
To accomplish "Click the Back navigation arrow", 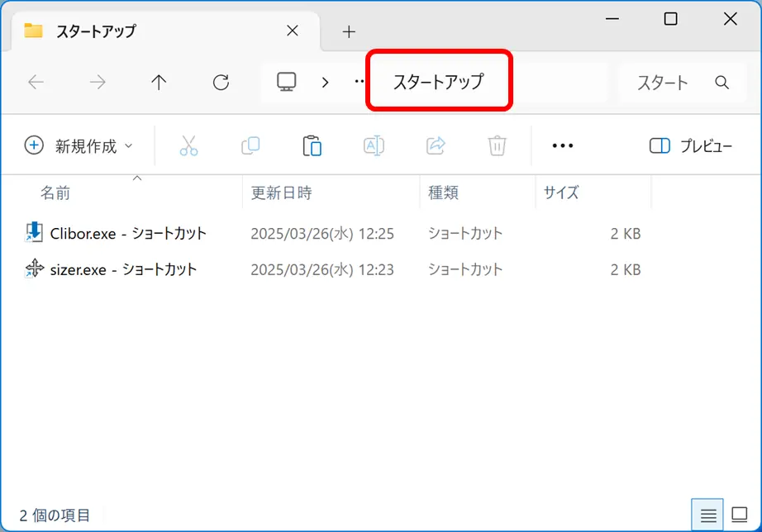I will tap(36, 82).
